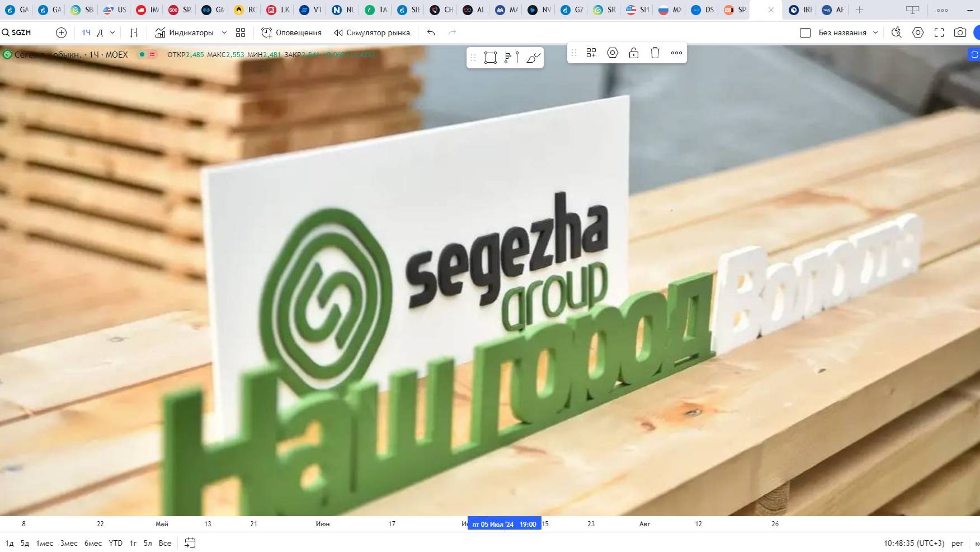The image size is (980, 552).
Task: Toggle the lock on the selected object
Action: coord(634,53)
